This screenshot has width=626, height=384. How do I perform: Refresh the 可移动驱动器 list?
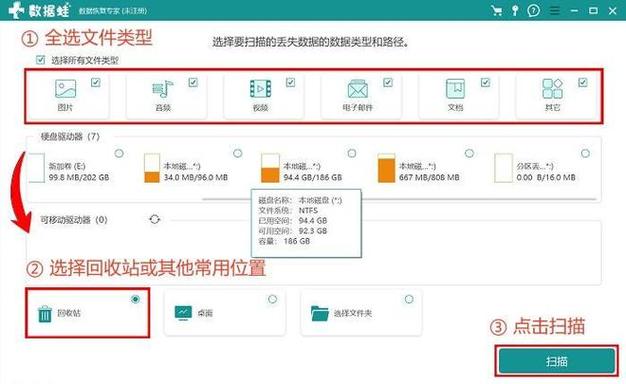pos(155,219)
